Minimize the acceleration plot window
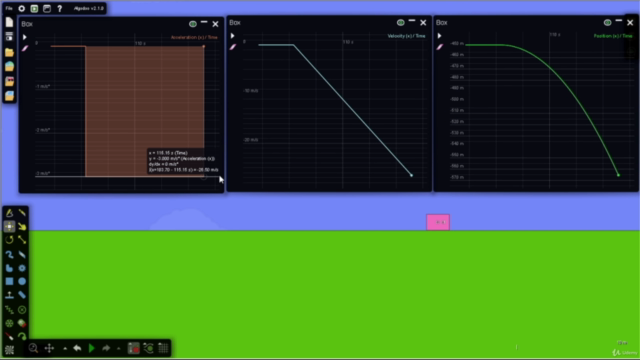The image size is (640, 360). [204, 23]
